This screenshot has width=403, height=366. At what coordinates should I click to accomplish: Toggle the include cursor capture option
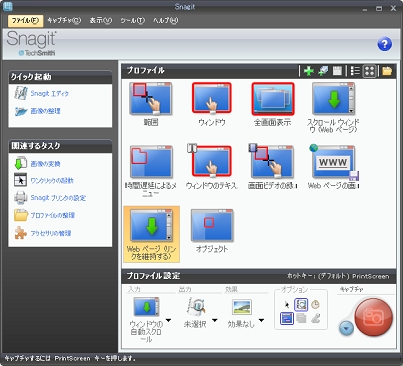point(287,304)
